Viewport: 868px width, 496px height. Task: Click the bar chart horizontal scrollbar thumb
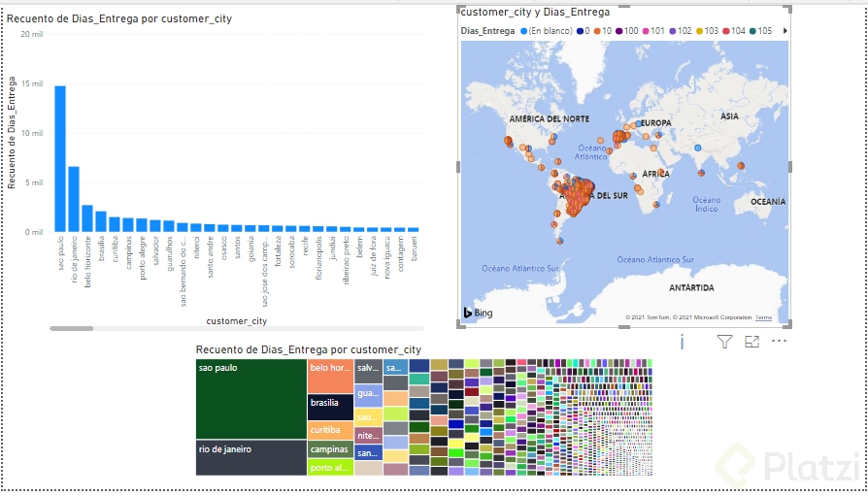click(x=72, y=328)
